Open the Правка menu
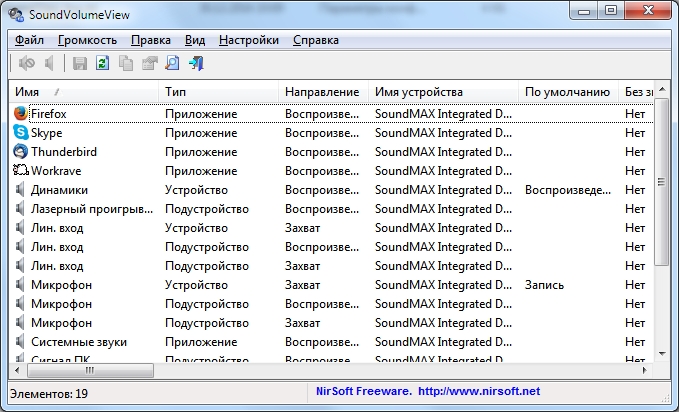The height and width of the screenshot is (412, 679). coord(151,40)
